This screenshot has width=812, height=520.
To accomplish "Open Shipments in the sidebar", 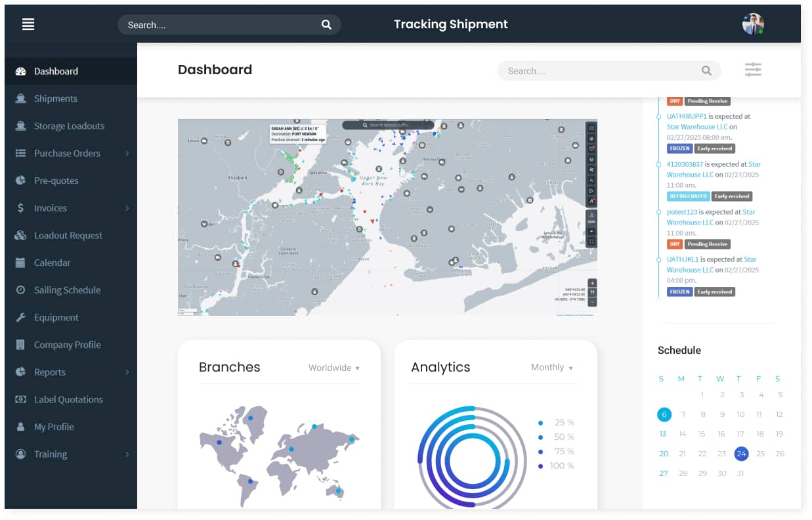I will (56, 98).
